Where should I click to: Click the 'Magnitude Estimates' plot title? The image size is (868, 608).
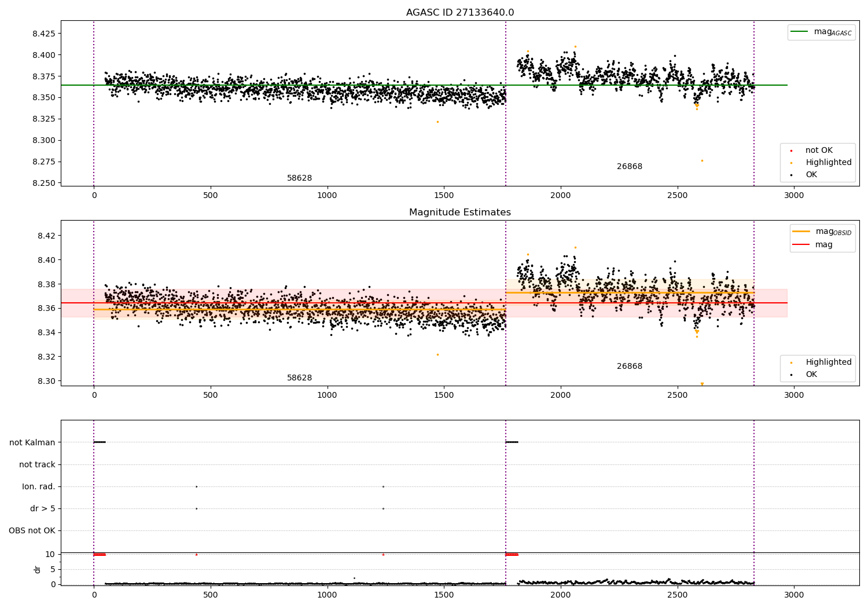coord(460,213)
